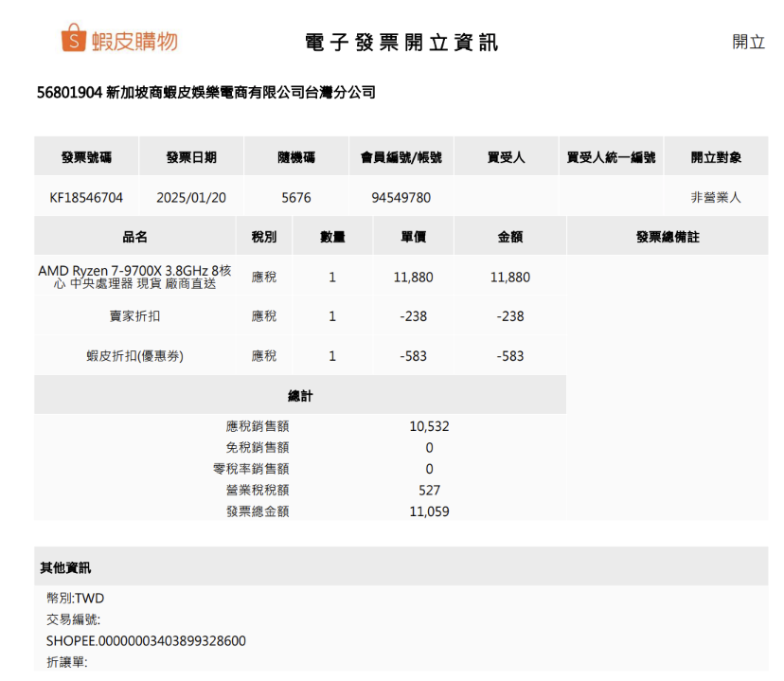Viewport: 784px width, 681px height.
Task: Click the 買受人 column header
Action: coord(507,157)
